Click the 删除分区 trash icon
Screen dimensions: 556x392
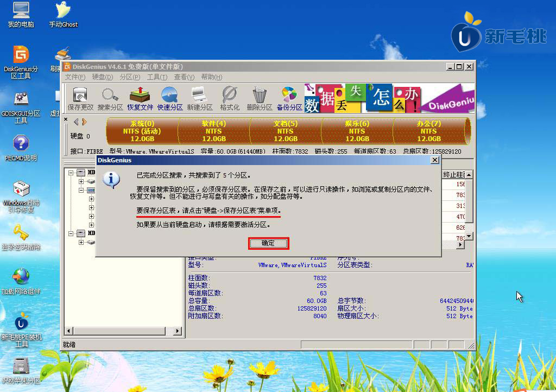coord(259,98)
